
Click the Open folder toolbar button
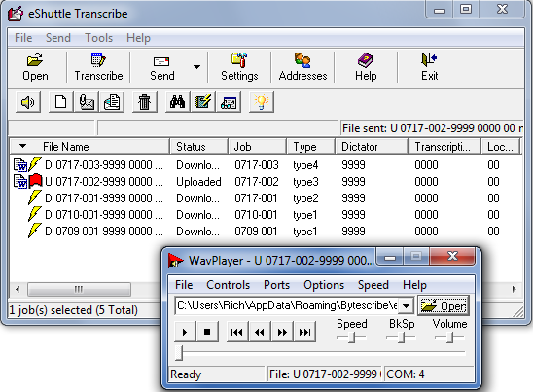point(35,67)
